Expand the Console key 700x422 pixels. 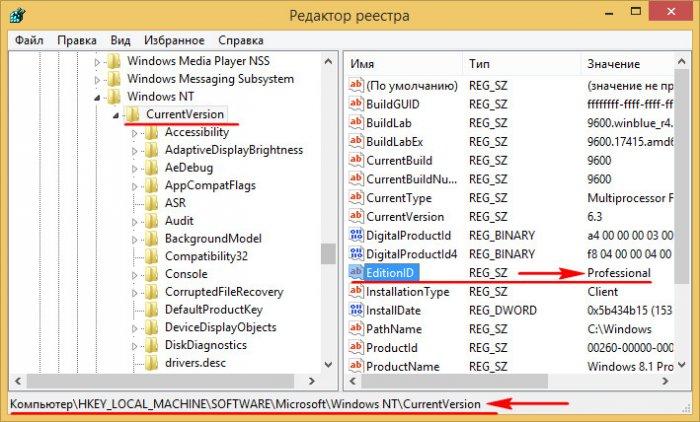[x=134, y=276]
